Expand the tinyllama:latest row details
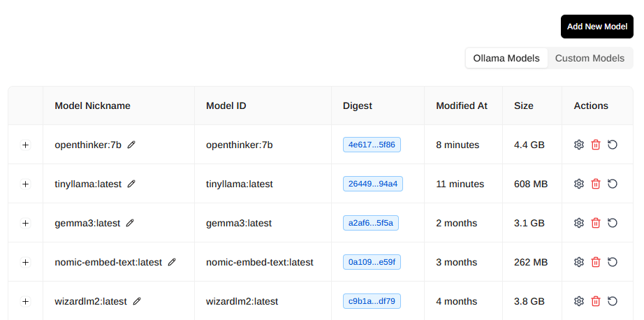 coord(26,184)
